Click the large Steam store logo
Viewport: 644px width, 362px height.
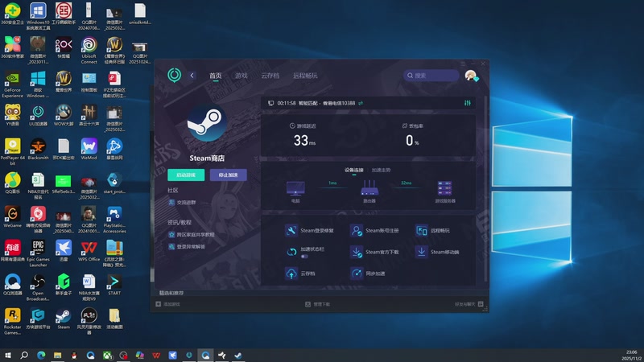[x=207, y=123]
